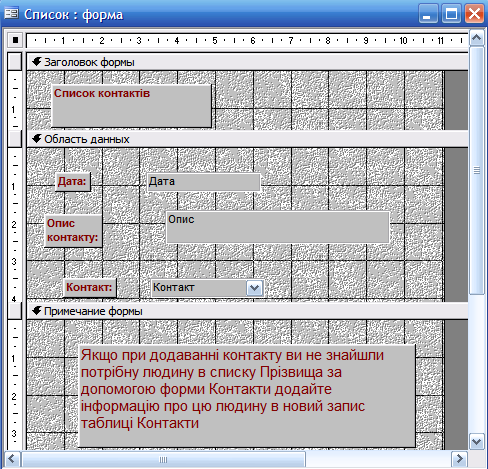
Task: Click the Заголовок формы section selector in left ruler
Action: click(x=15, y=61)
